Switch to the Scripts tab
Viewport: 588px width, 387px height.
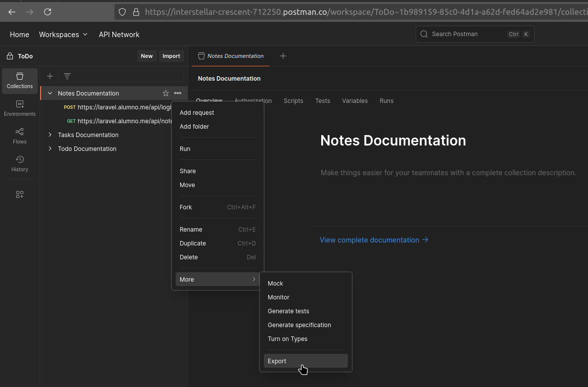[x=293, y=101]
